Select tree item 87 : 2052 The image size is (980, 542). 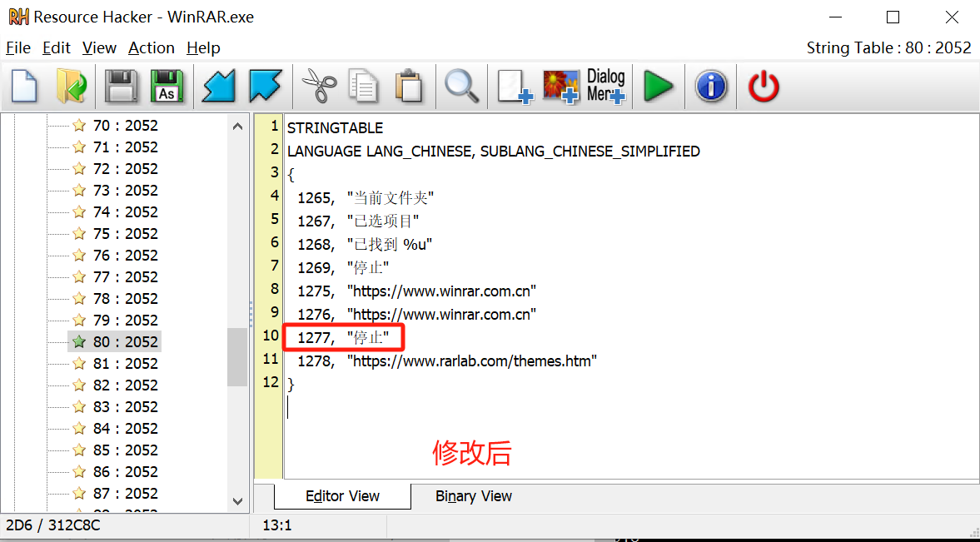tap(125, 494)
